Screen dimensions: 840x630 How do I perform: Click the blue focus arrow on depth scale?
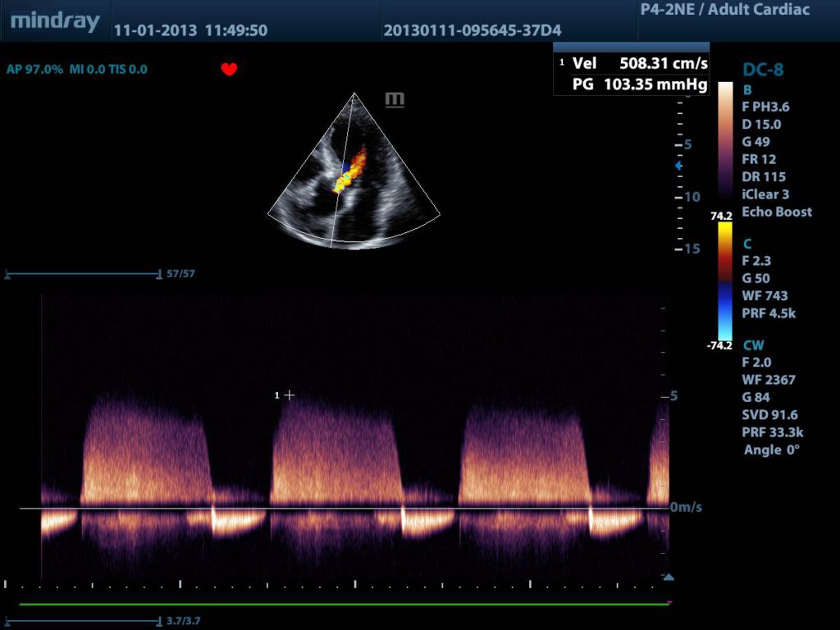(678, 166)
